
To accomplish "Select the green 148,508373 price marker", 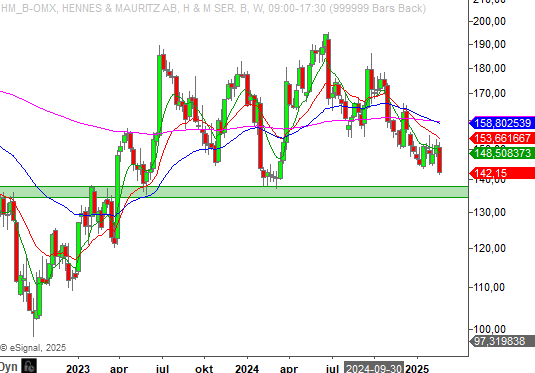I will (502, 153).
